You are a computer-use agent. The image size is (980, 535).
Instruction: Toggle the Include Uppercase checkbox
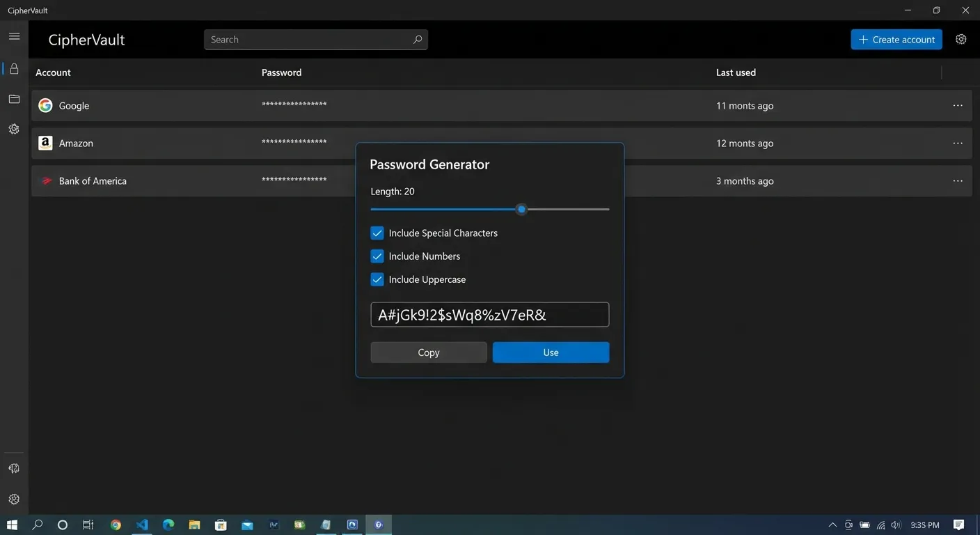click(x=377, y=279)
